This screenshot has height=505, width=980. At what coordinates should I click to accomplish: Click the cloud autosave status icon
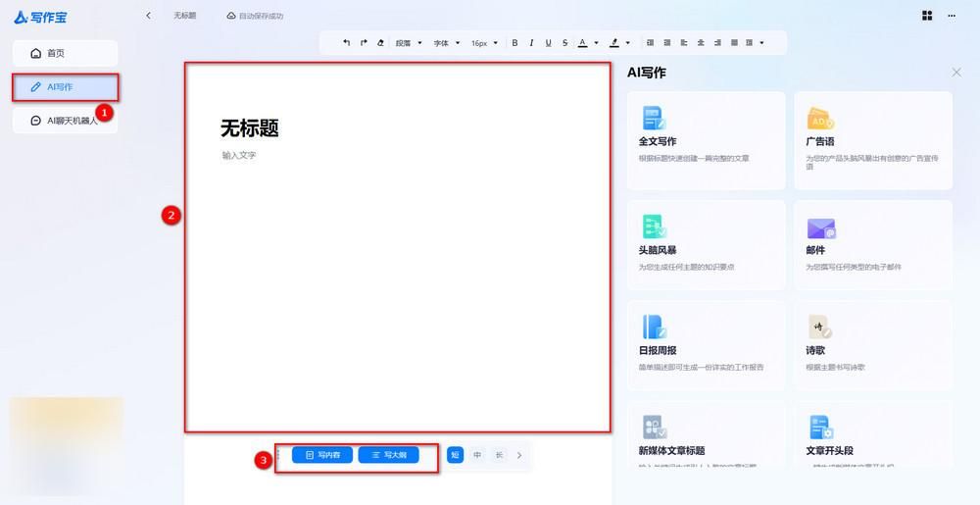point(231,16)
